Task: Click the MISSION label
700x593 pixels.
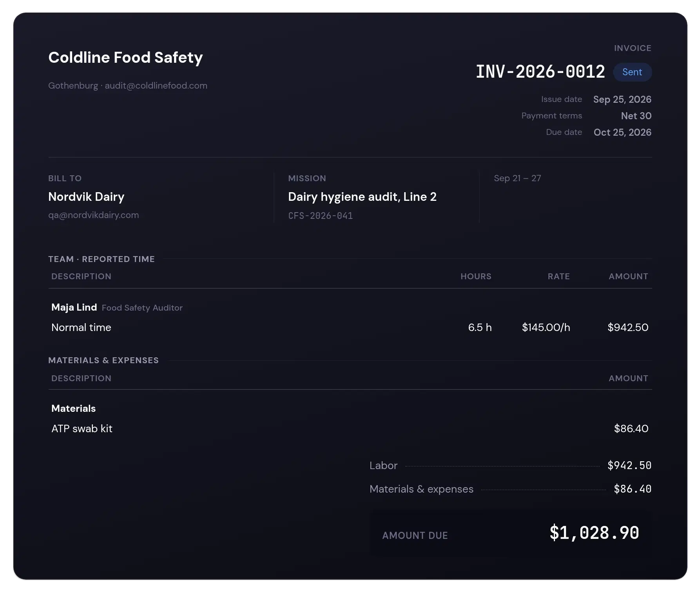Action: (x=307, y=178)
